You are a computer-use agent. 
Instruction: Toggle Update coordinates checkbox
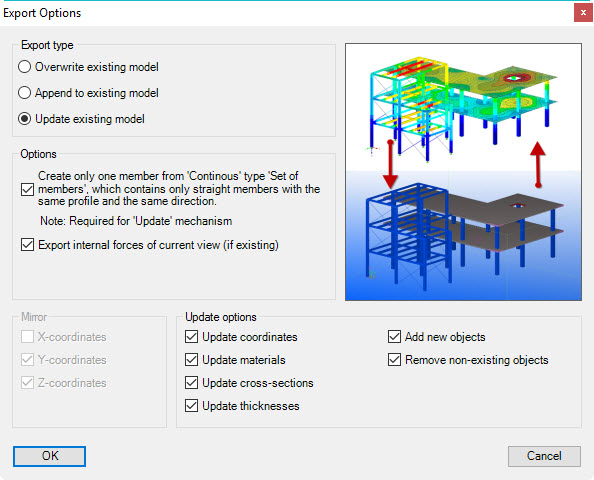(x=191, y=336)
